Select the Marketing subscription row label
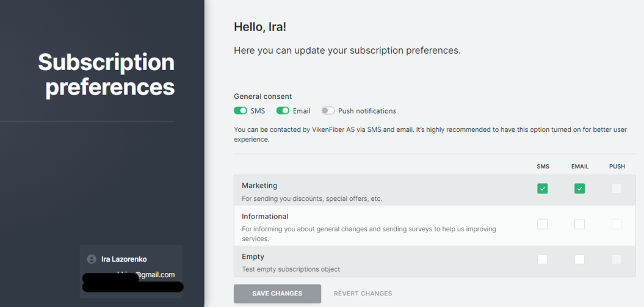The image size is (644, 307). pos(259,186)
